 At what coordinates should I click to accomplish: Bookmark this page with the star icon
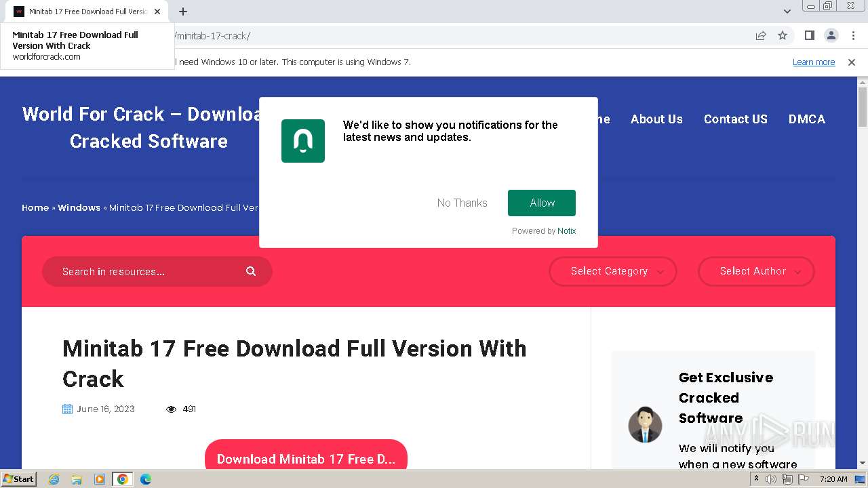pos(783,35)
